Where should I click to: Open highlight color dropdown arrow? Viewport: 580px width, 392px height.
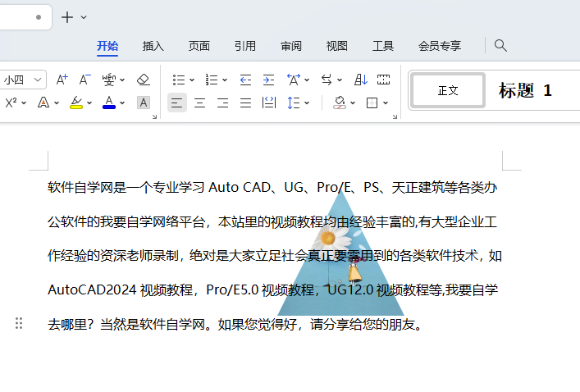[89, 103]
